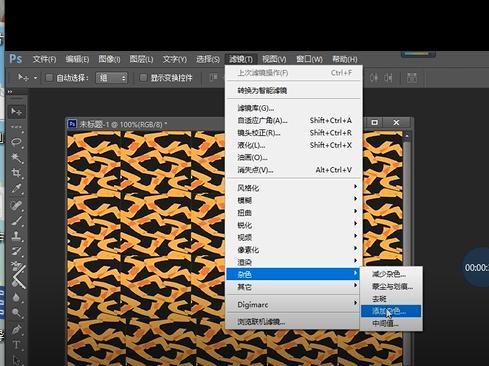
Task: Select the Magic Wand tool
Action: tap(16, 157)
